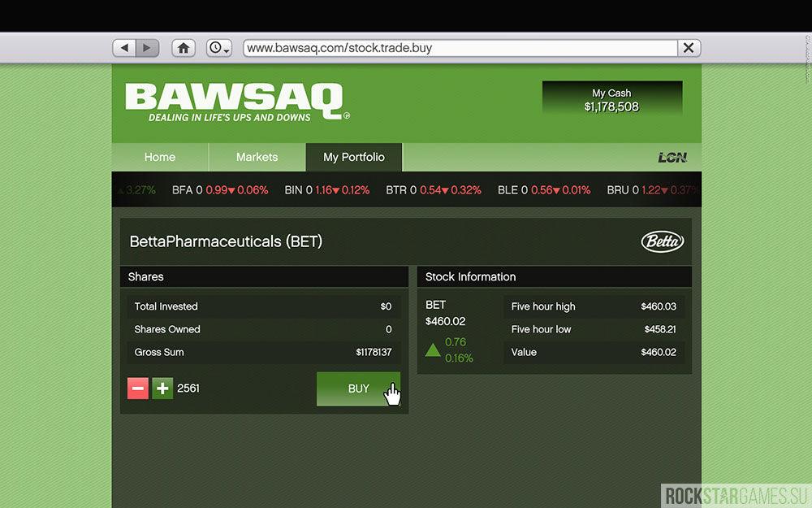
Task: Open the Home tab
Action: click(160, 157)
